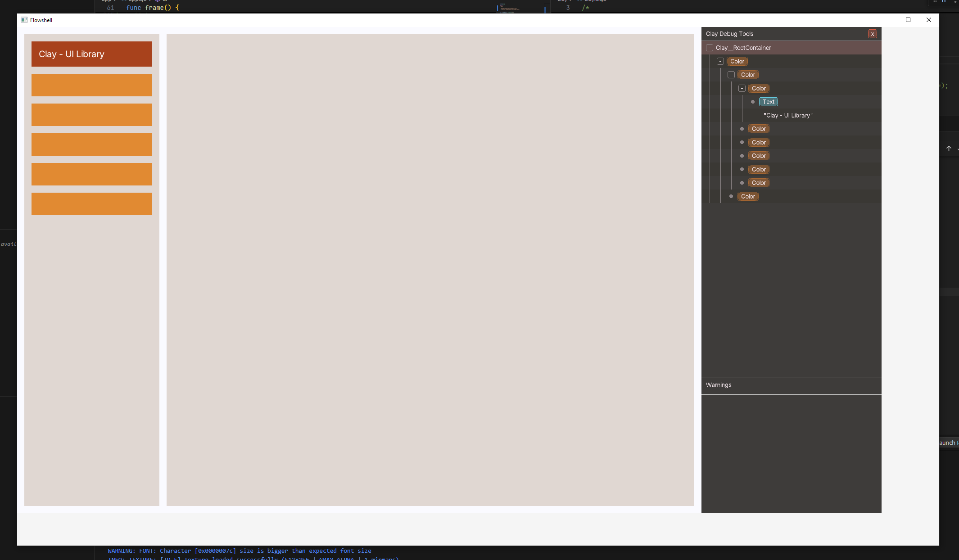Screen dimensions: 959x560
Task: Select the first Color leaf below Text string
Action: tap(759, 129)
